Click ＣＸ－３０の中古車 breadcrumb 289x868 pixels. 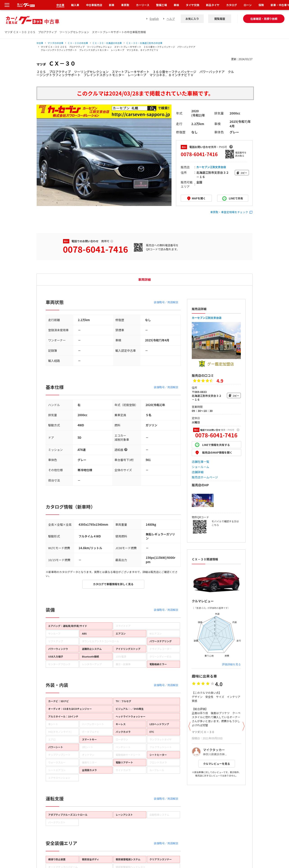coord(78,43)
